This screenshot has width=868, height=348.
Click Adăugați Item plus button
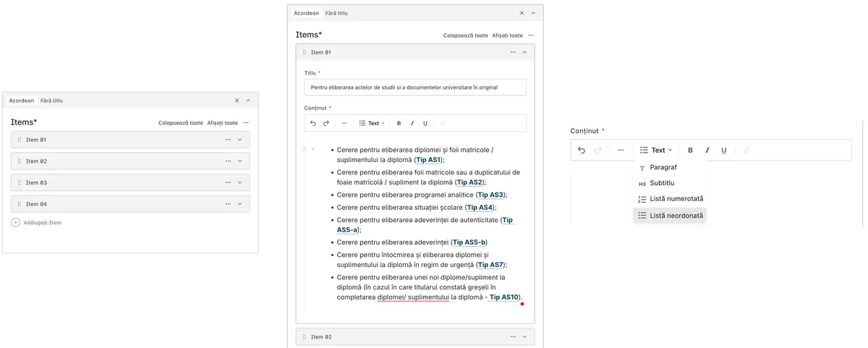coord(16,223)
